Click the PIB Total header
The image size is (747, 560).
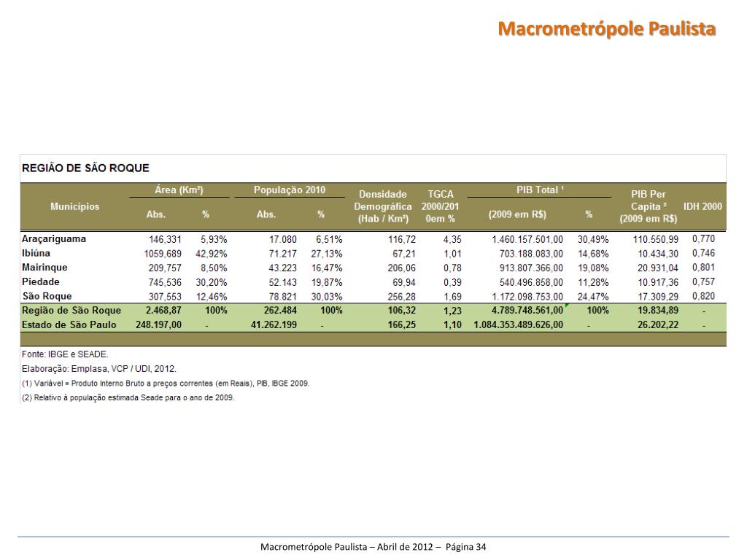(x=540, y=190)
